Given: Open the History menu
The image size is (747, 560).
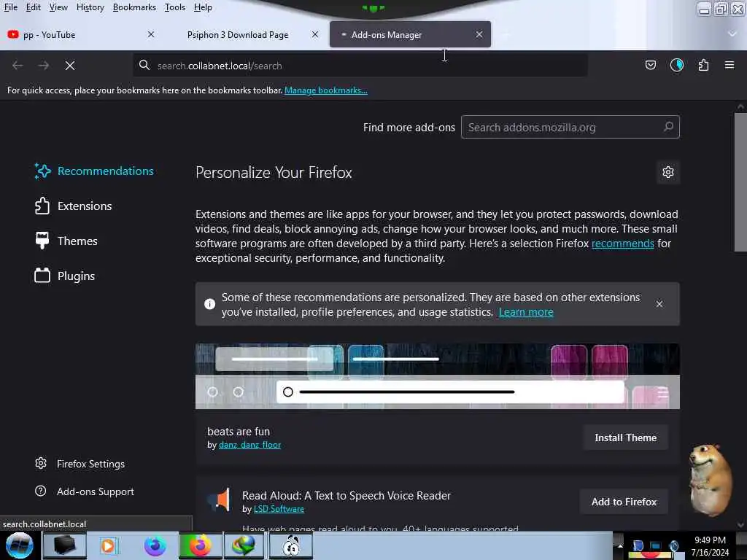Looking at the screenshot, I should pos(90,7).
